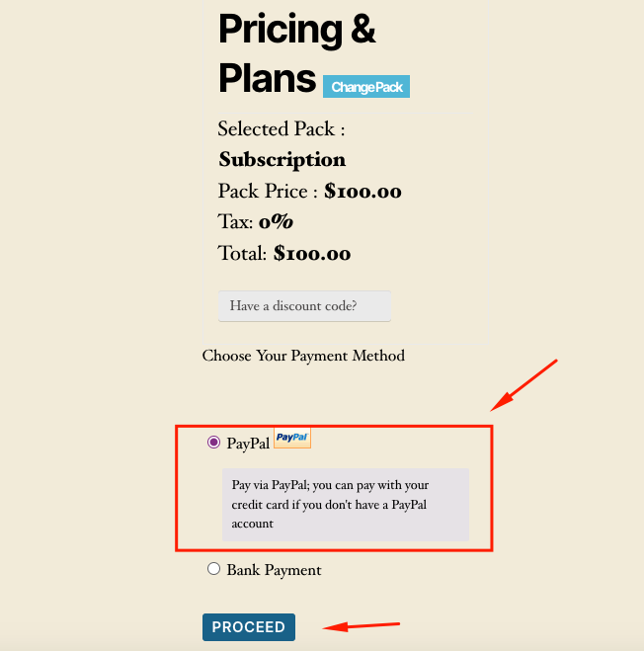This screenshot has height=651, width=644.
Task: Click the PayPal label text
Action: (248, 444)
